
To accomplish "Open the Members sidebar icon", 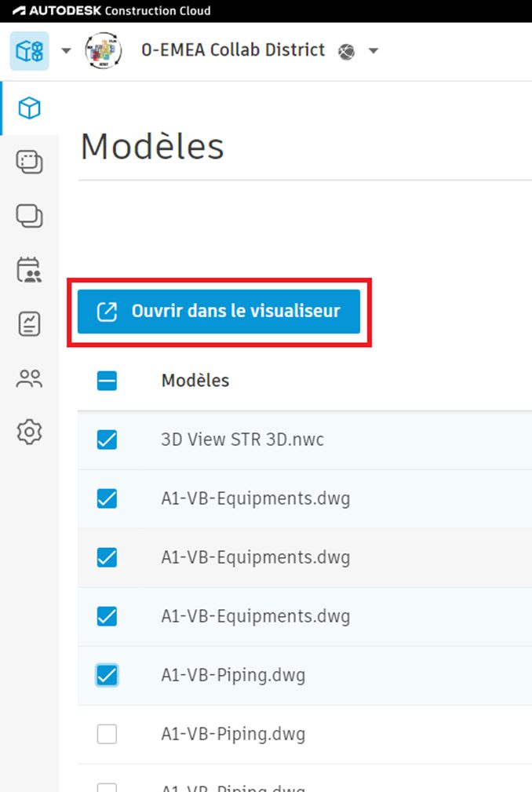I will click(x=29, y=378).
